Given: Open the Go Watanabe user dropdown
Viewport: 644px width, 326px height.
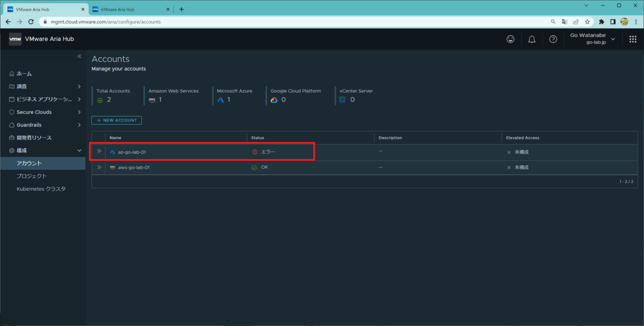Looking at the screenshot, I should [x=592, y=39].
